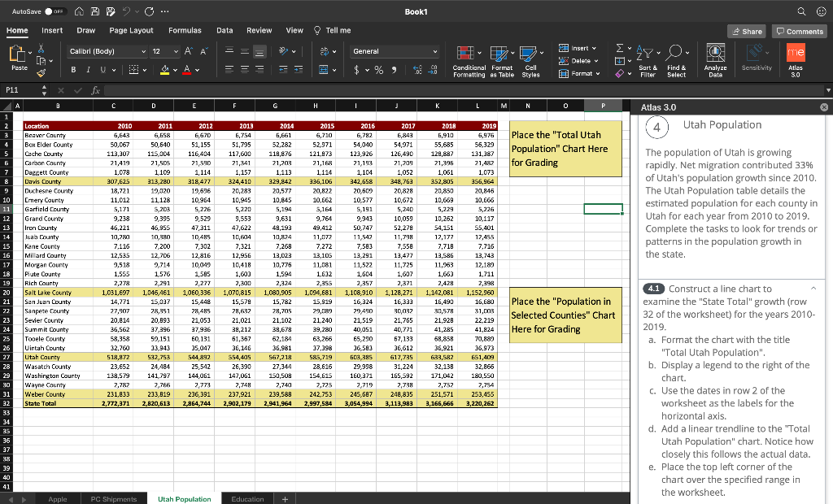Image resolution: width=833 pixels, height=504 pixels.
Task: Open the Formulas ribbon tab
Action: (185, 30)
